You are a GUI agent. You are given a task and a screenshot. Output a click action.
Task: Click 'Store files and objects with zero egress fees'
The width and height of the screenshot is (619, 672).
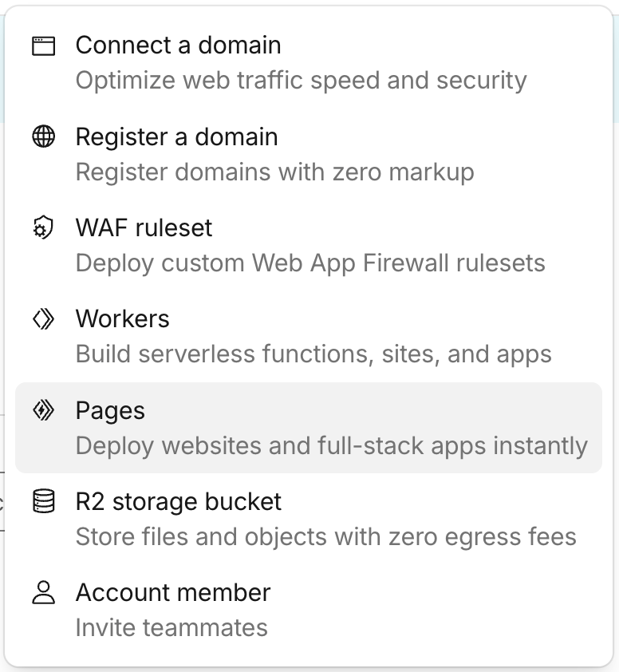325,536
